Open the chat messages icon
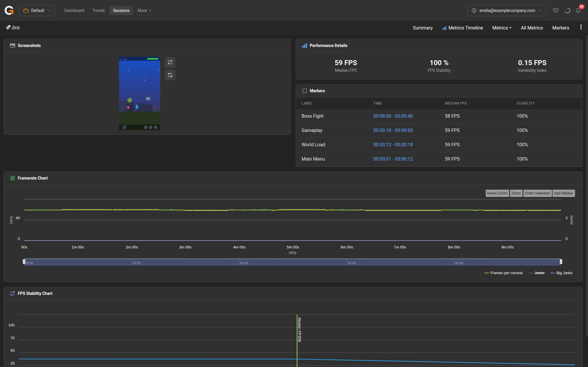 click(556, 11)
